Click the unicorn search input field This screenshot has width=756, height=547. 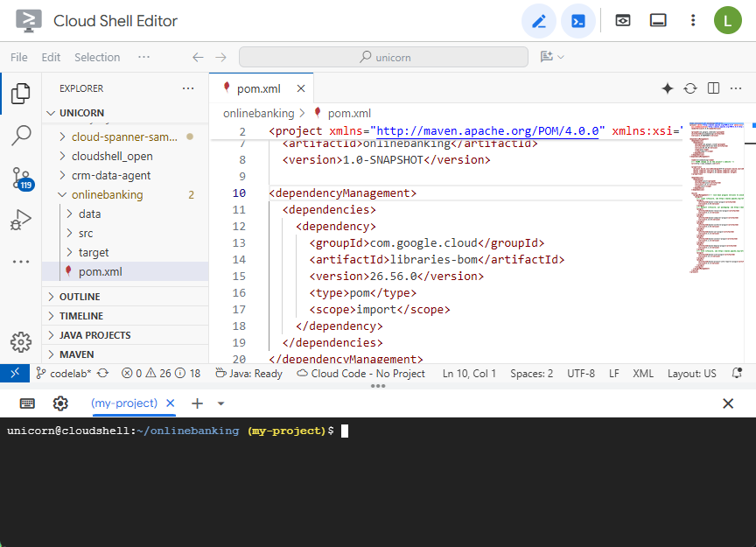tap(383, 57)
